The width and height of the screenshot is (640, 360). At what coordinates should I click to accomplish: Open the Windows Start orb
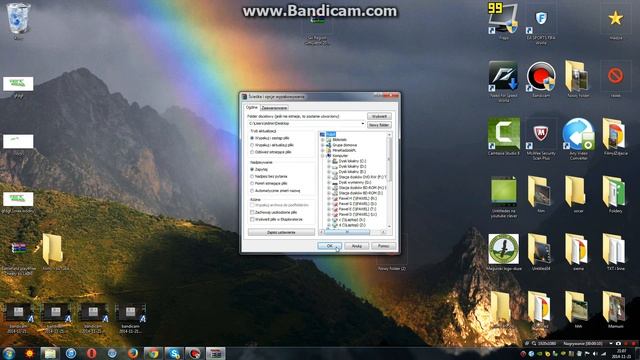coord(9,353)
